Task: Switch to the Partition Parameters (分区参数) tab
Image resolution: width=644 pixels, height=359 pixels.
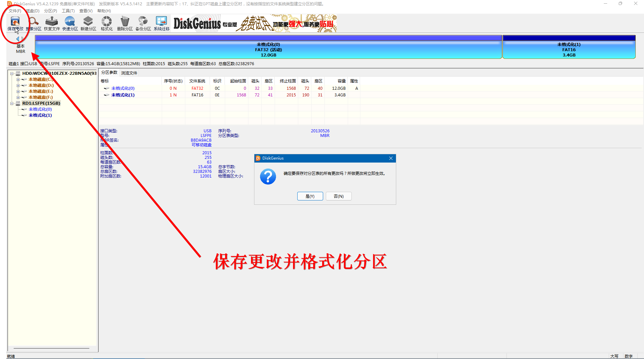Action: pos(109,72)
